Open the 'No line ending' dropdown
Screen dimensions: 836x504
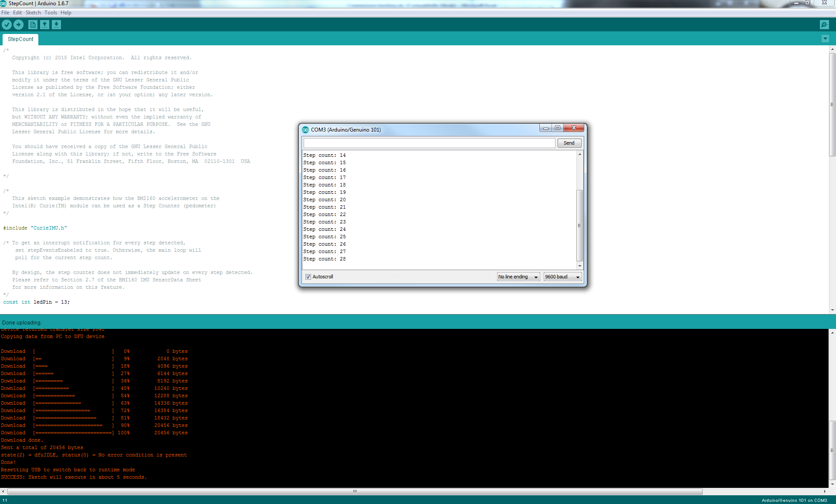coord(518,277)
